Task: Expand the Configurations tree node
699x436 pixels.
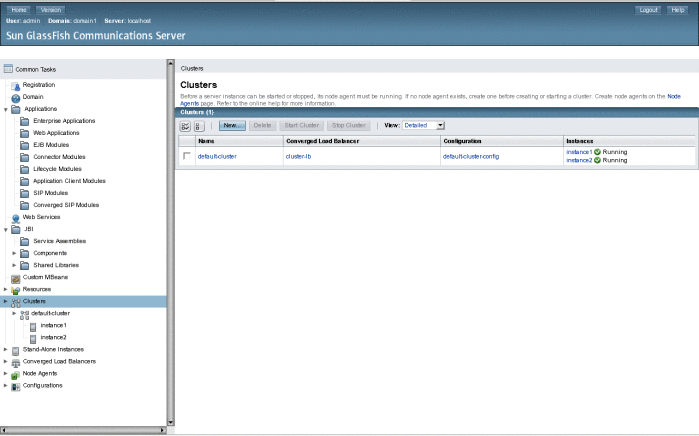Action: point(6,386)
